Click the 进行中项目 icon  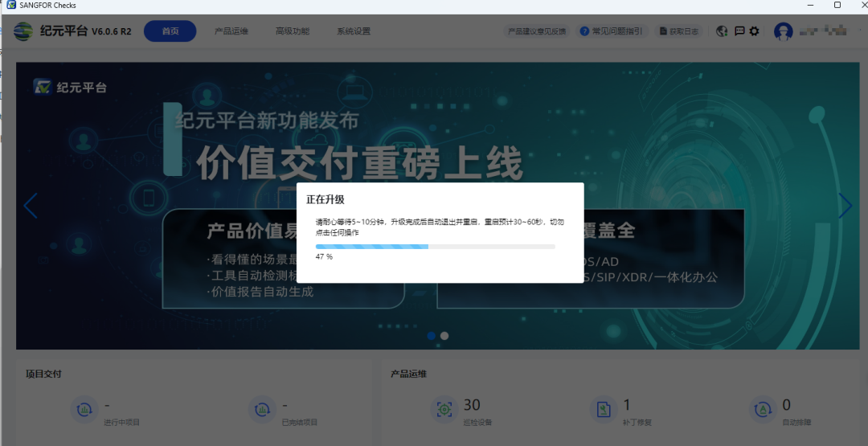[84, 410]
